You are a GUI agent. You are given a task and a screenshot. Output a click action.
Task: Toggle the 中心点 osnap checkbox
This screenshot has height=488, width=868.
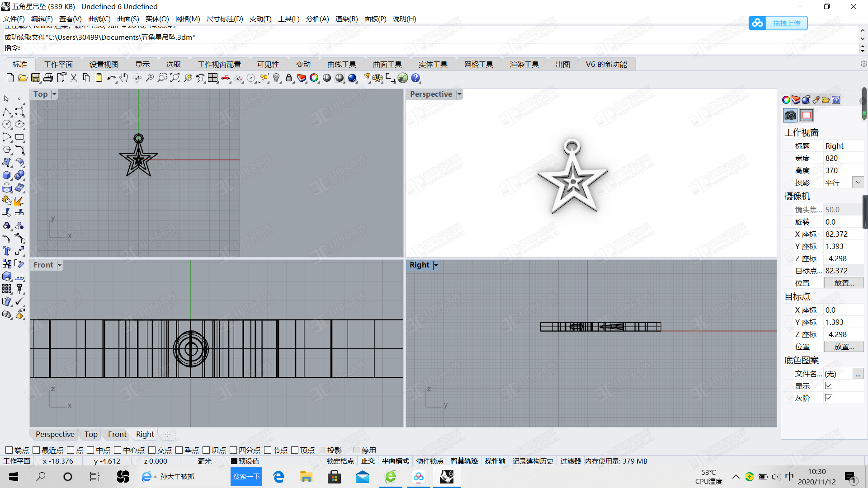(x=118, y=450)
